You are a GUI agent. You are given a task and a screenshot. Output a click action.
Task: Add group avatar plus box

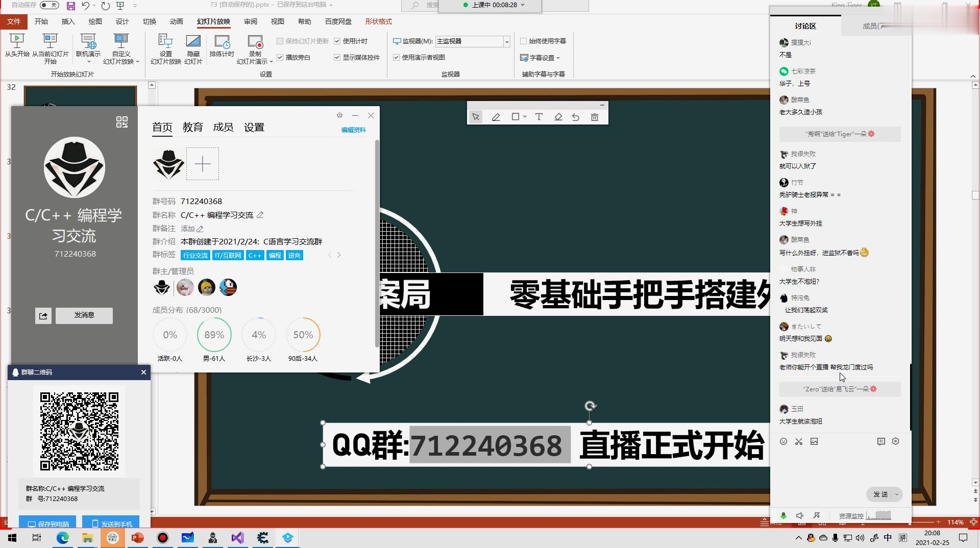click(203, 164)
